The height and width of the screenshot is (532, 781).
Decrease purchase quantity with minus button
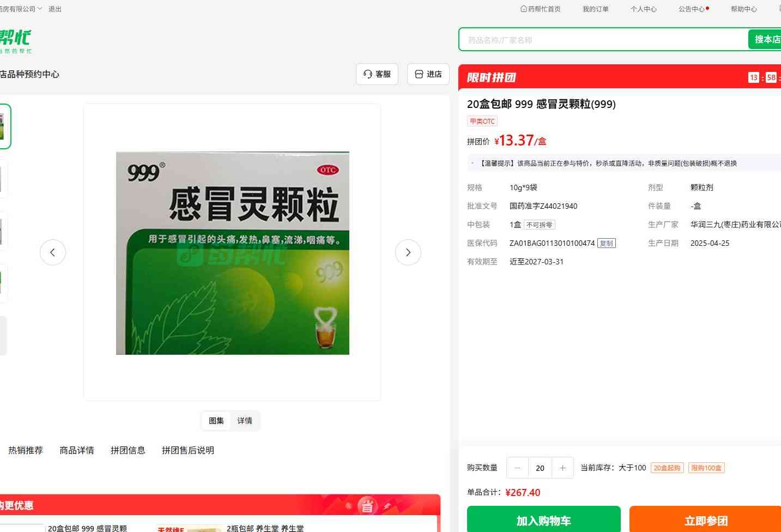pos(518,468)
